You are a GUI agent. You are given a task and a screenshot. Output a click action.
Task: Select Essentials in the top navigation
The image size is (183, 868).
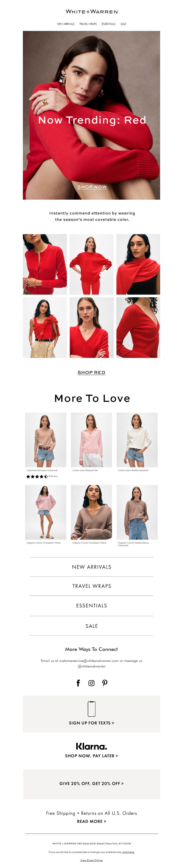coord(108,24)
